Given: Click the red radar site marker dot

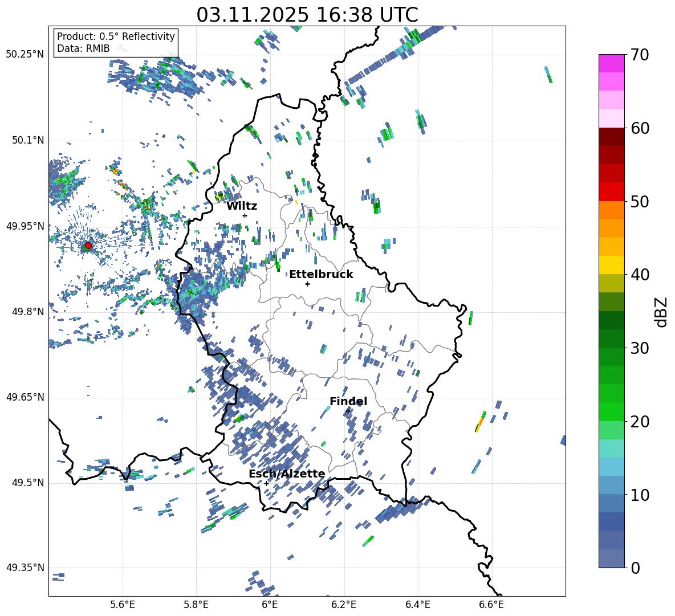Looking at the screenshot, I should coord(88,246).
